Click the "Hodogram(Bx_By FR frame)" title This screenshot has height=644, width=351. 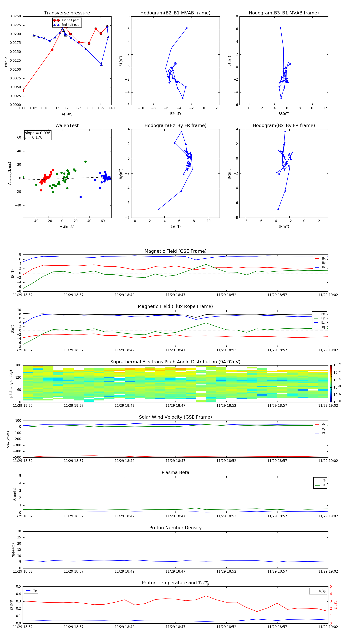click(x=284, y=125)
